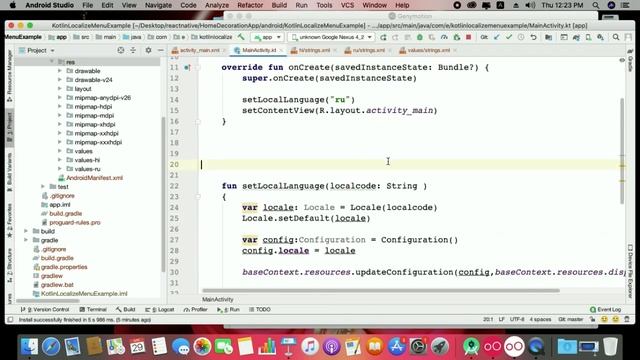Open the Profiler tool window
Image resolution: width=640 pixels, height=360 pixels.
pyautogui.click(x=196, y=309)
